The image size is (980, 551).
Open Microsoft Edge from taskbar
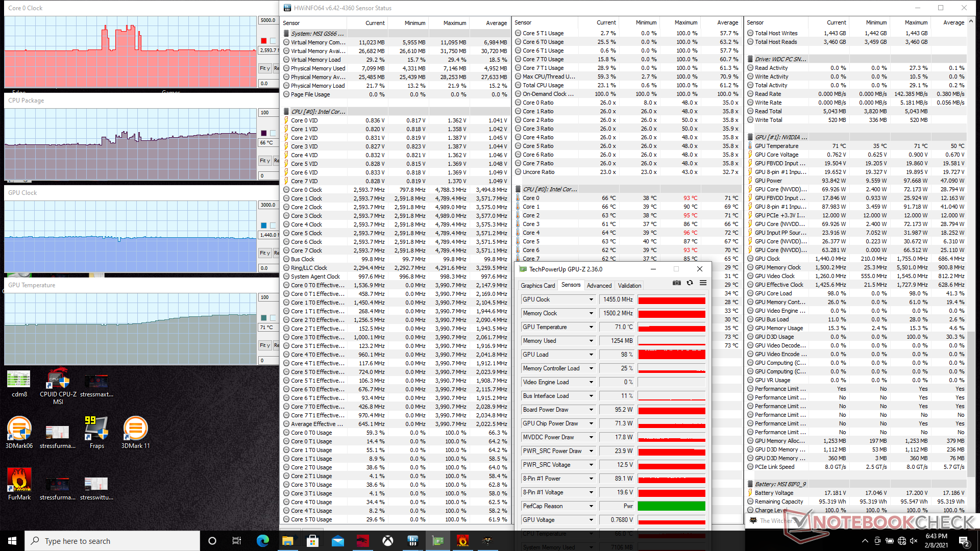coord(263,541)
